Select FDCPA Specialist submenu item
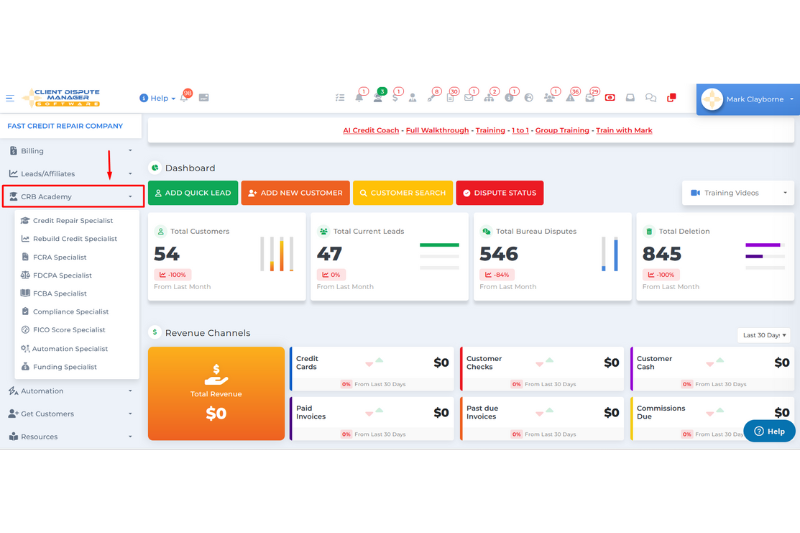The width and height of the screenshot is (800, 533). (56, 275)
